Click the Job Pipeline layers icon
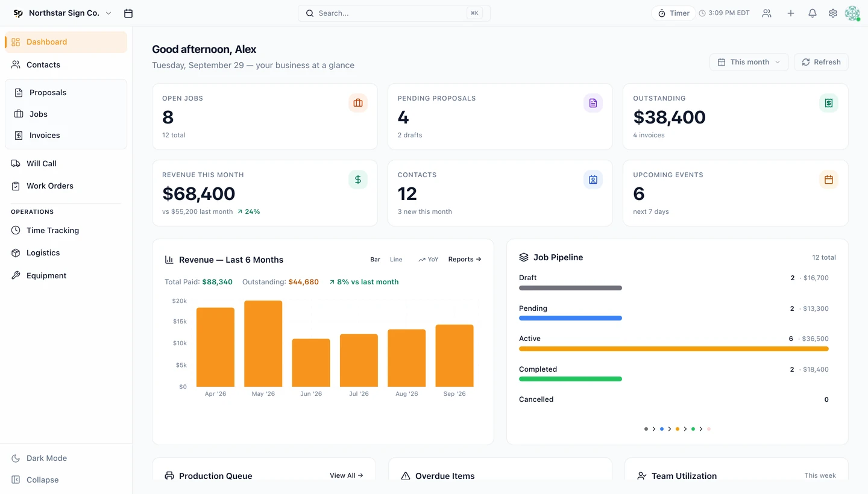The height and width of the screenshot is (494, 868). pyautogui.click(x=524, y=257)
